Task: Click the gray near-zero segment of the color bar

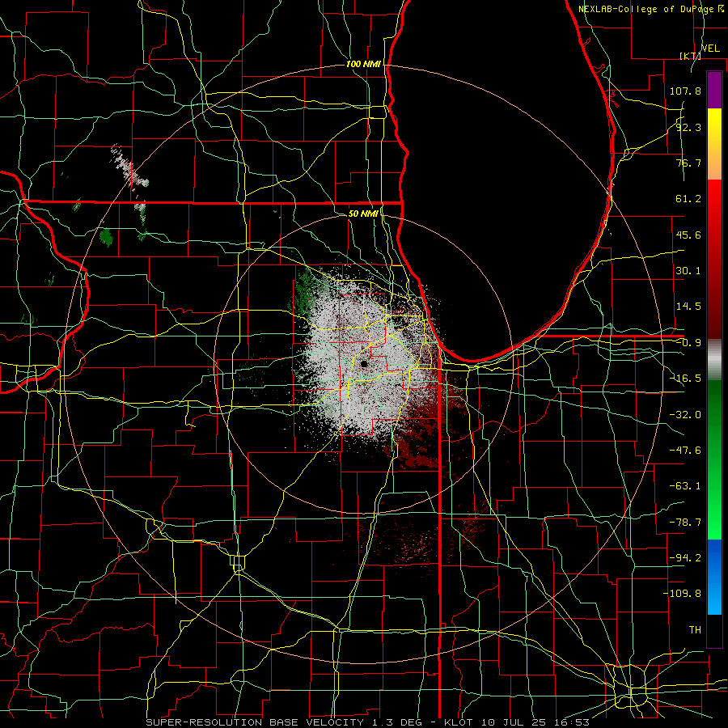Action: click(x=714, y=360)
